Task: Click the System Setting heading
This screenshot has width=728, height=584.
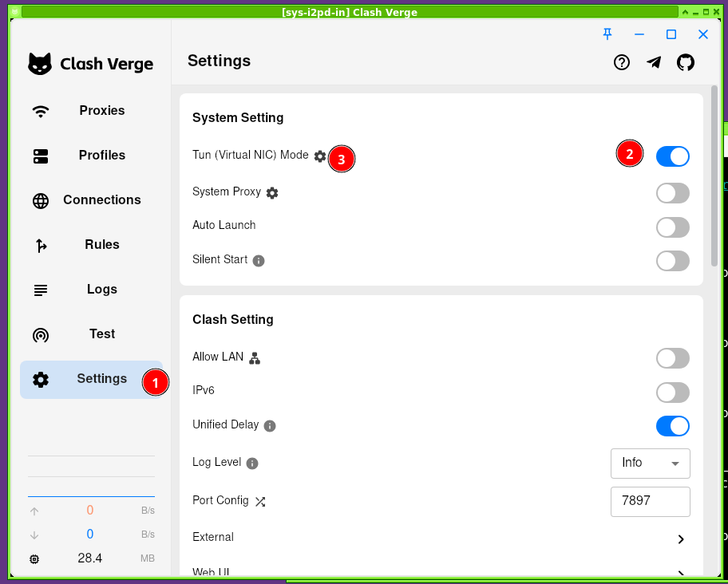Action: [x=238, y=118]
